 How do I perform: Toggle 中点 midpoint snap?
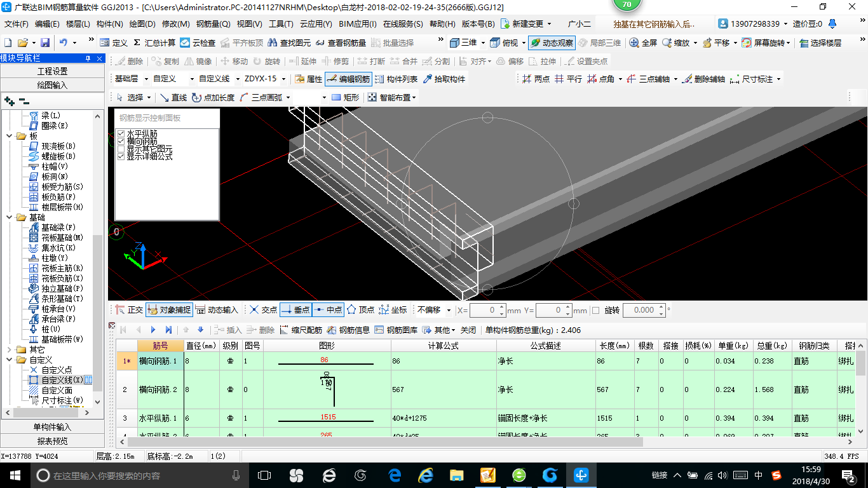[x=328, y=309]
